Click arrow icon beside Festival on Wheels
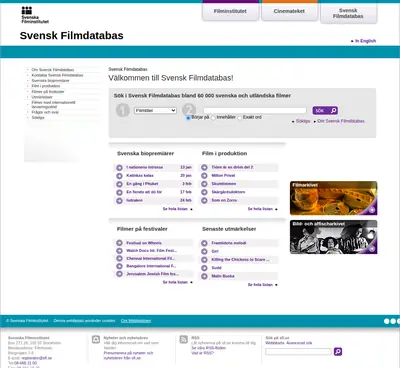 (119, 243)
